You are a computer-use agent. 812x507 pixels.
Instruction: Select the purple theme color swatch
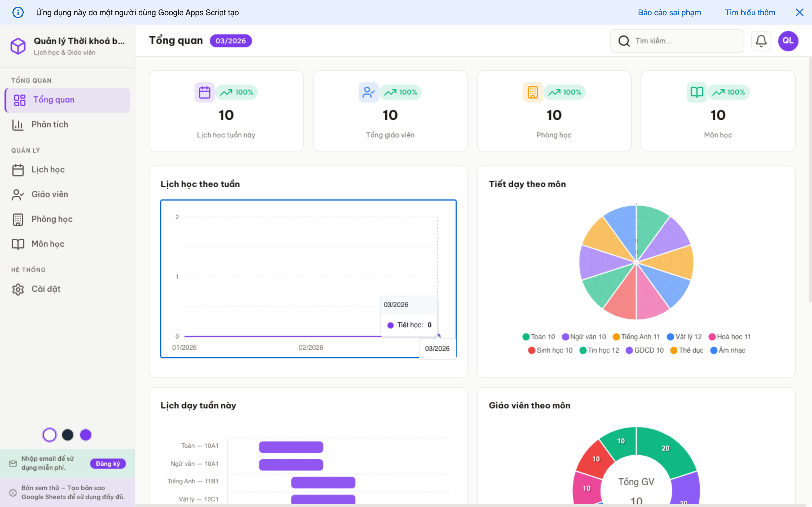tap(86, 435)
